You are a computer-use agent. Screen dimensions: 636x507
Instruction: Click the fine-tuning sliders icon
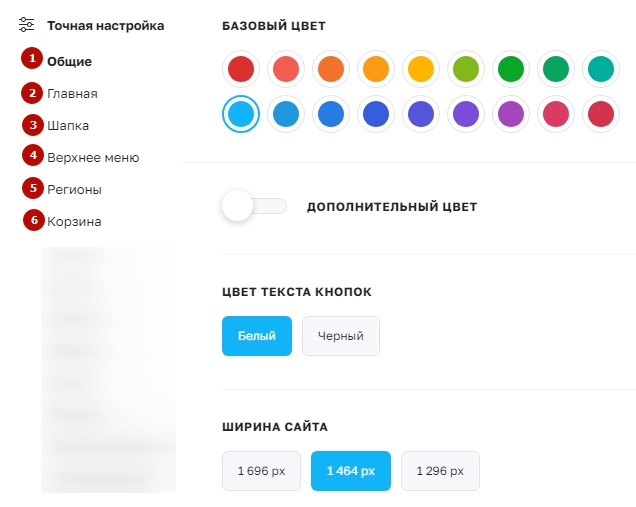point(27,25)
